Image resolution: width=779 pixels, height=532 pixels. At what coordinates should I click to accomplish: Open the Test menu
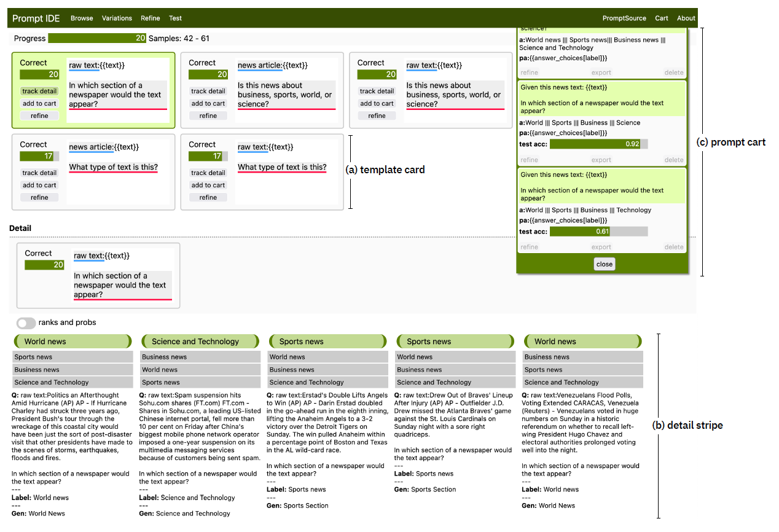click(x=175, y=18)
